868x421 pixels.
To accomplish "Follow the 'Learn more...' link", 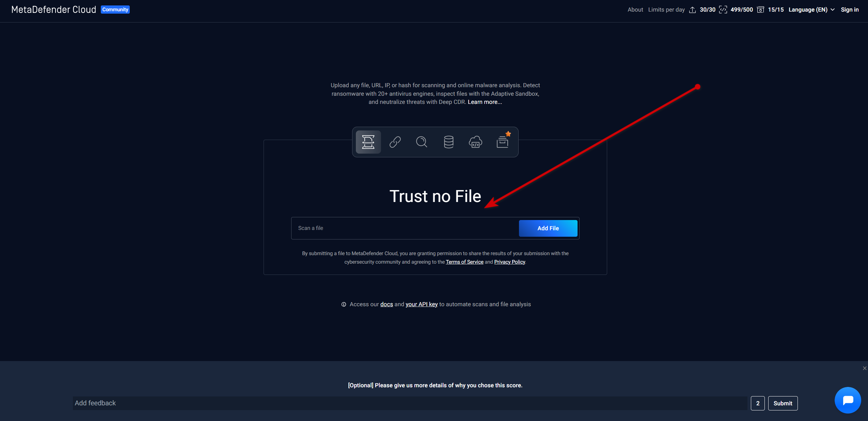I will tap(485, 102).
